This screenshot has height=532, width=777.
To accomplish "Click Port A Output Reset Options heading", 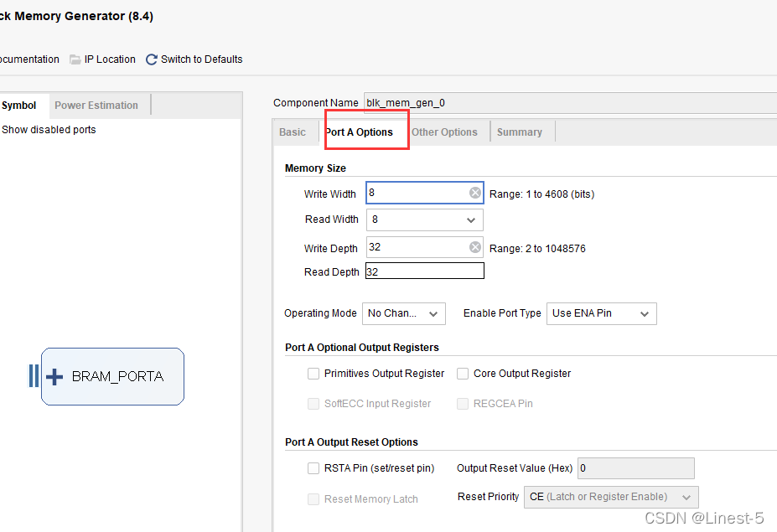I will 351,442.
